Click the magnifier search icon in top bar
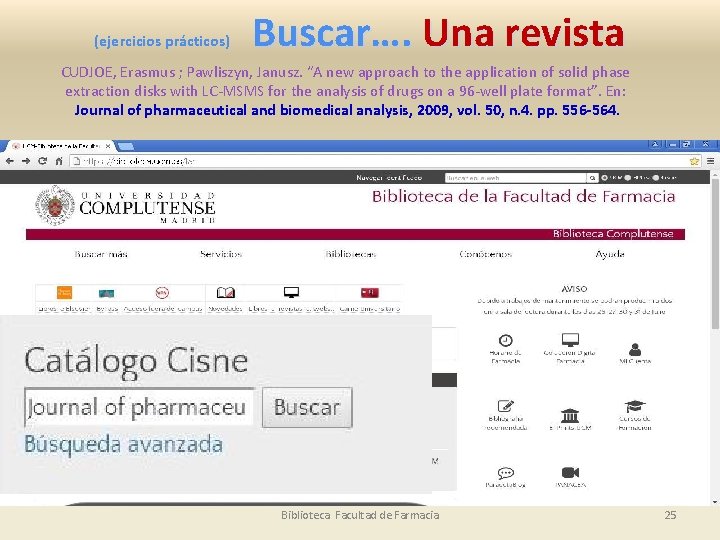 point(592,178)
